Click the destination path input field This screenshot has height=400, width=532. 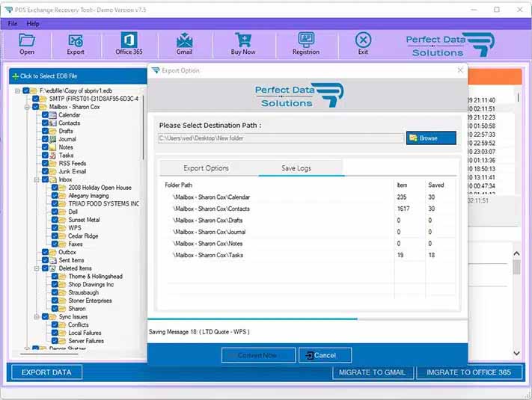(281, 138)
